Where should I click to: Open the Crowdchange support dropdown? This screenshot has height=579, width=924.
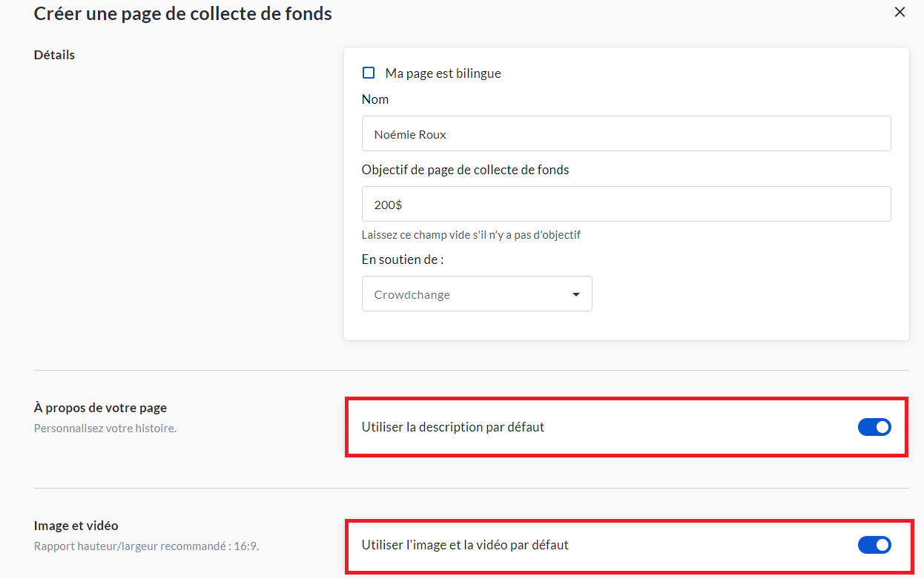pos(476,294)
